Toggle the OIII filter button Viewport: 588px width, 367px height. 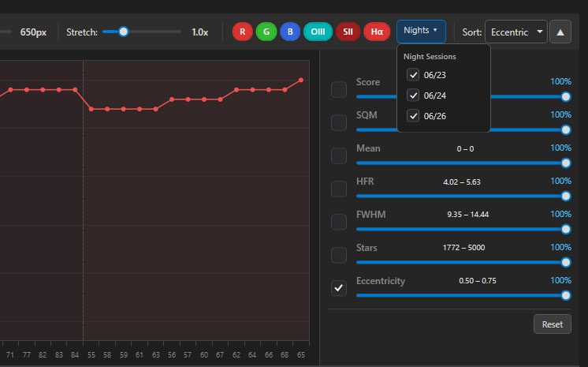[318, 32]
